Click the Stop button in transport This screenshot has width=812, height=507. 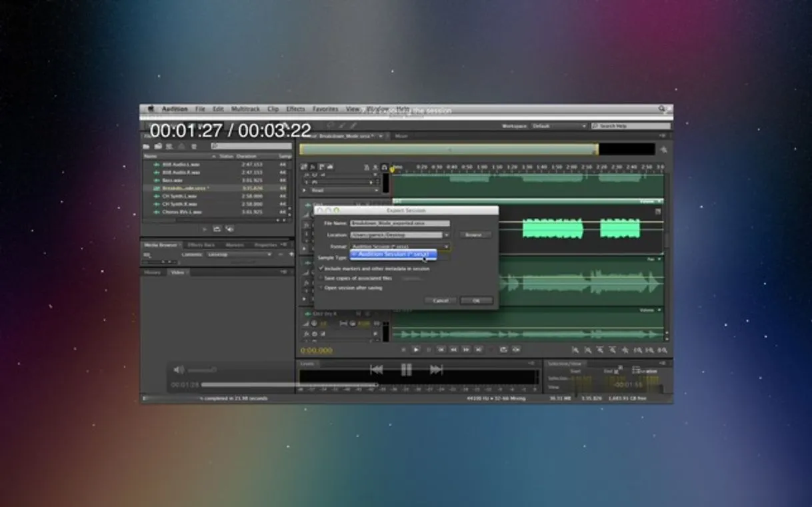(403, 349)
